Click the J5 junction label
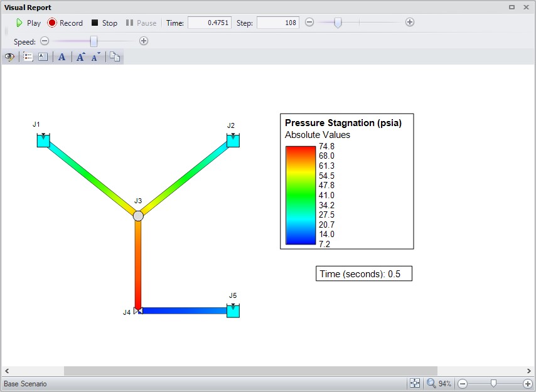Viewport: 536px width, 392px height. coord(233,295)
